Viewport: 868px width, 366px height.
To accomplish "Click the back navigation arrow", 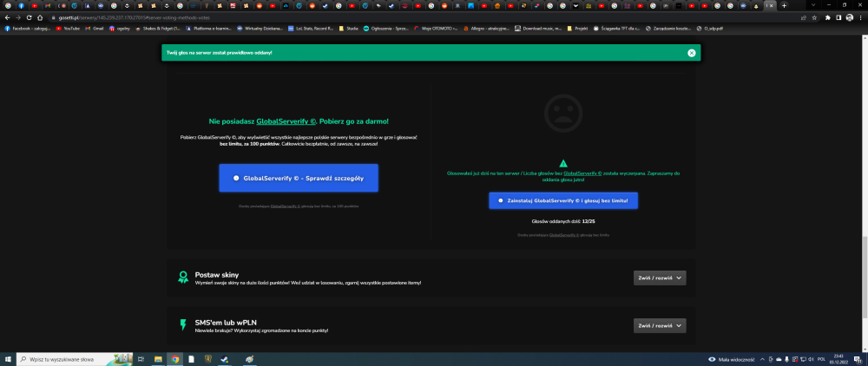I will (7, 17).
